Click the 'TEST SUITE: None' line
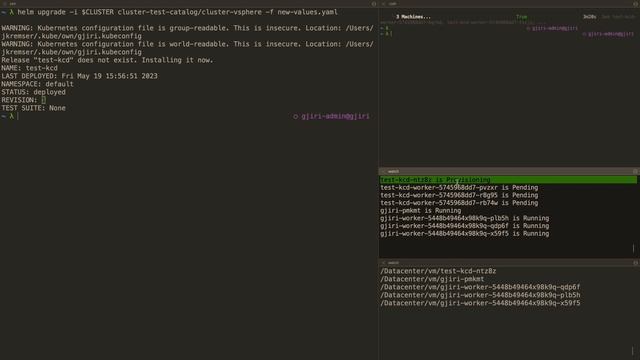 (33, 108)
